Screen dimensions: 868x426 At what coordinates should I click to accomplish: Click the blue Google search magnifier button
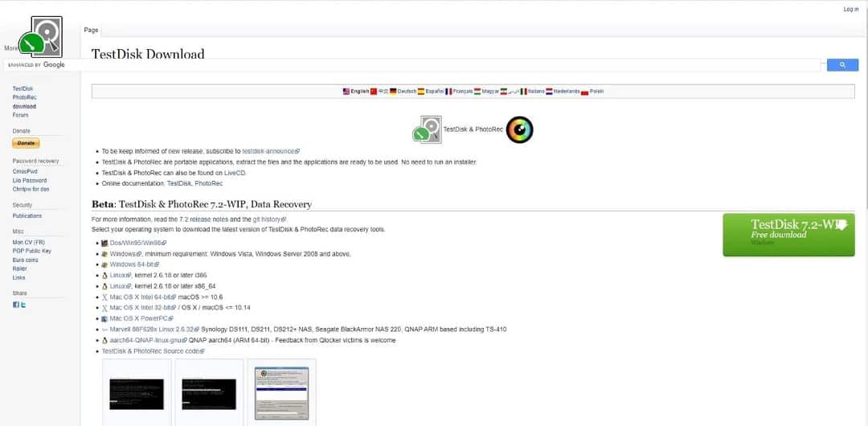click(x=842, y=65)
